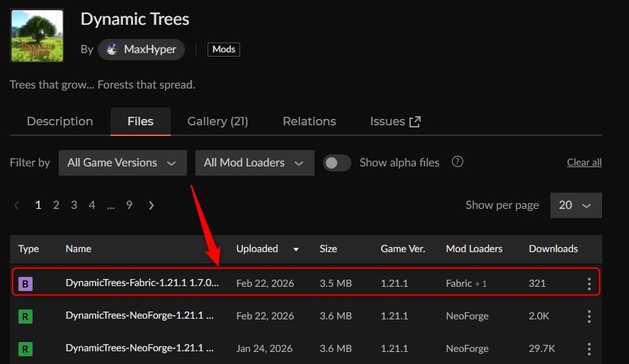Click Jan 24, 2026 upload date
629x364 pixels.
coord(264,348)
